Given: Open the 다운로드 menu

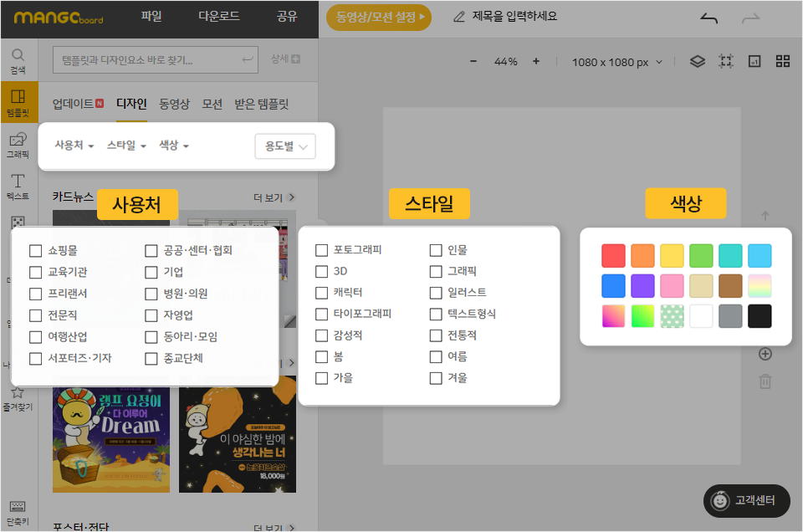Looking at the screenshot, I should [x=218, y=17].
